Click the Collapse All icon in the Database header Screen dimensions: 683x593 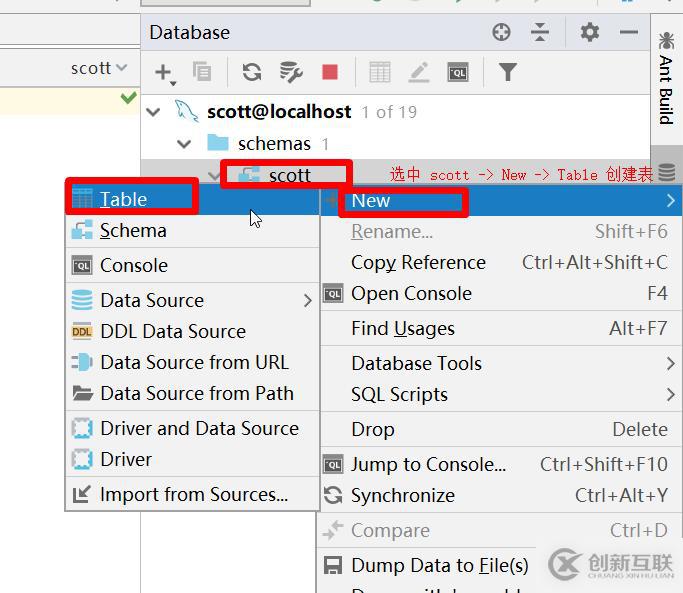(x=540, y=32)
